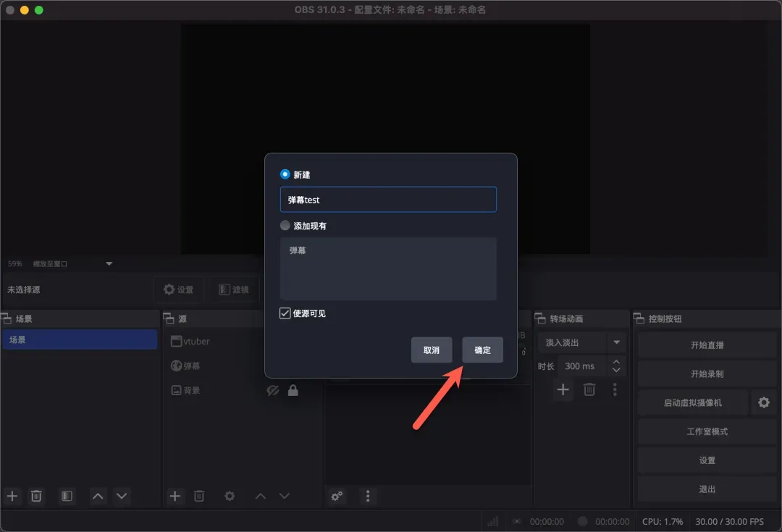Click the 取消 button in the dialog
The width and height of the screenshot is (782, 532).
(x=432, y=350)
